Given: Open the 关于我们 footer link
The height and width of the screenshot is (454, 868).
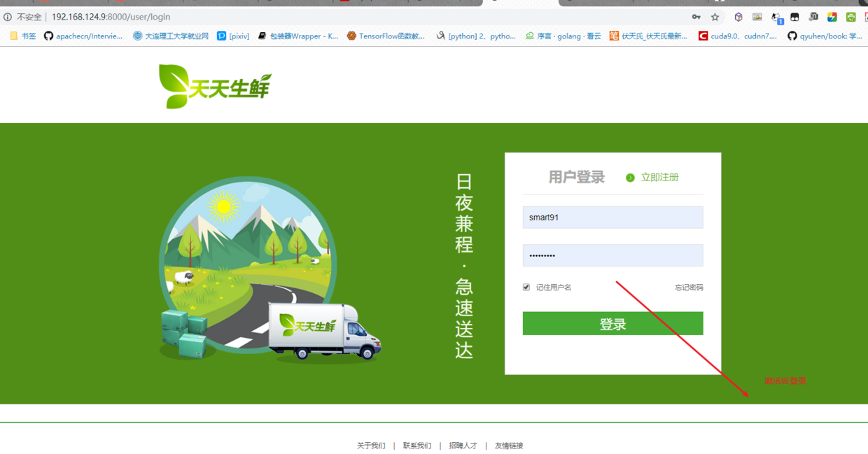Looking at the screenshot, I should coord(371,446).
